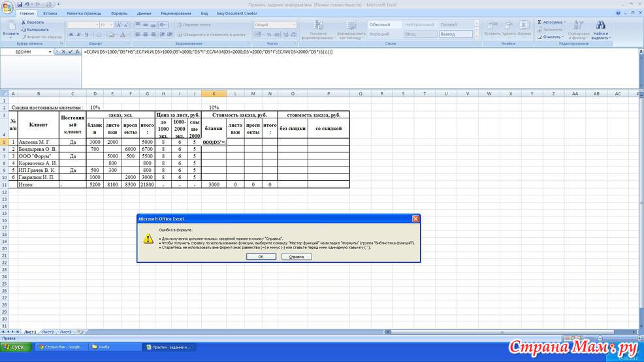Open Найти и выделить binoculars menu
Viewport: 644px width, 362px height.
tap(601, 29)
